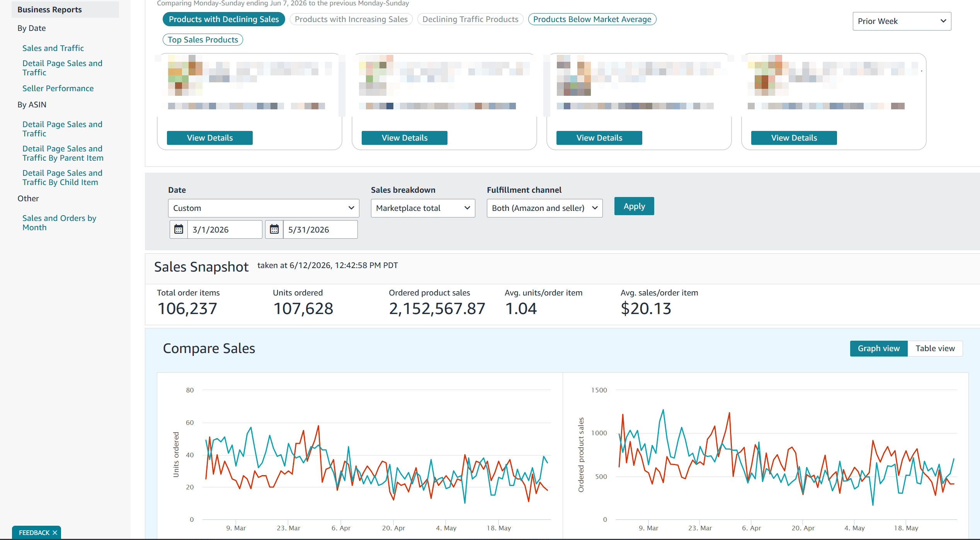Image resolution: width=980 pixels, height=540 pixels.
Task: Click the Sales Snapshot heading
Action: (201, 267)
